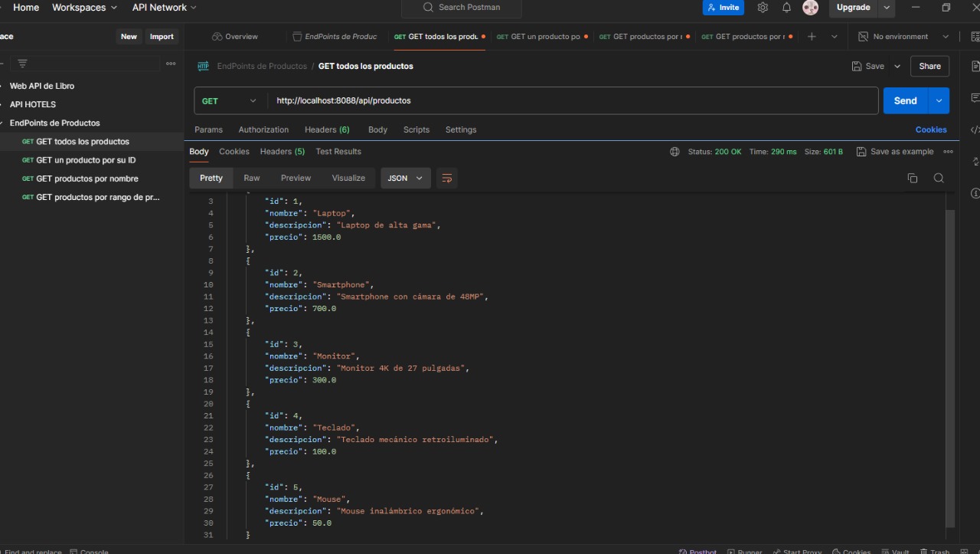This screenshot has height=554, width=980.
Task: Open the Settings tab of the request
Action: 461,130
